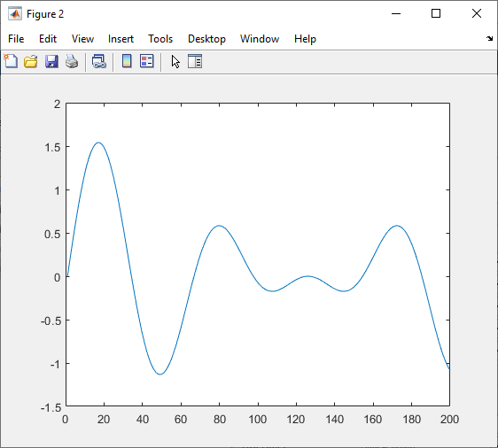This screenshot has height=448, width=498.
Task: Close the Figure 2 window
Action: click(x=477, y=13)
